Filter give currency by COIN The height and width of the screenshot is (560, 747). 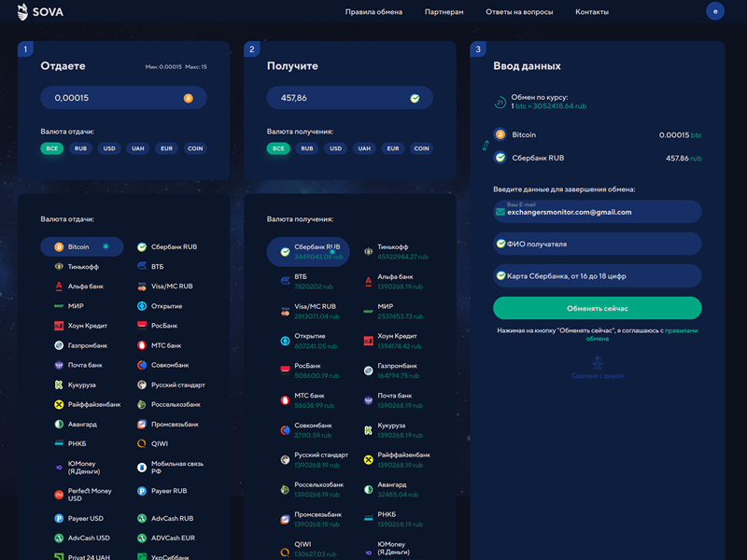coord(195,148)
